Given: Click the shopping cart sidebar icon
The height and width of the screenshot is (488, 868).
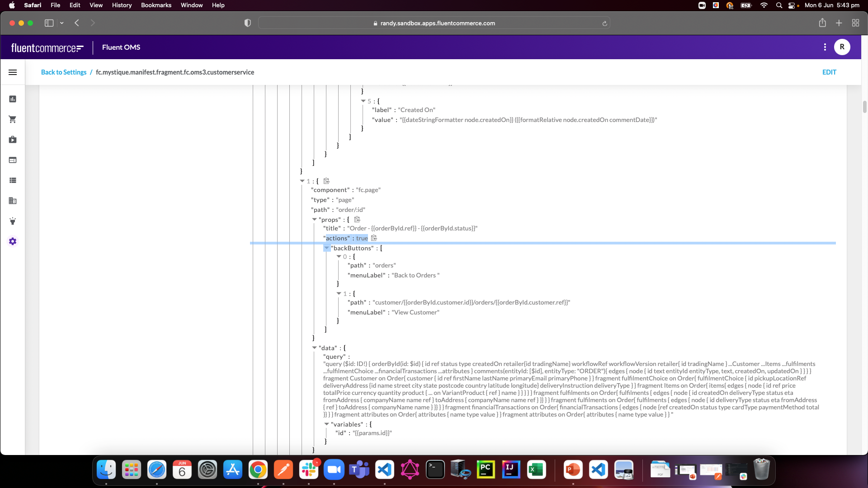Looking at the screenshot, I should 13,119.
